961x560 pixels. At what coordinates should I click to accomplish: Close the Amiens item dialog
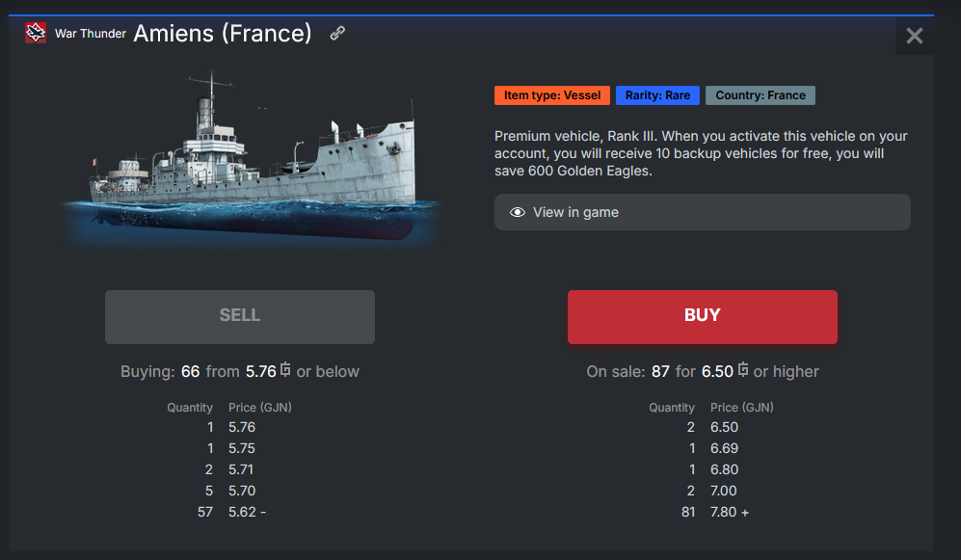click(x=915, y=37)
